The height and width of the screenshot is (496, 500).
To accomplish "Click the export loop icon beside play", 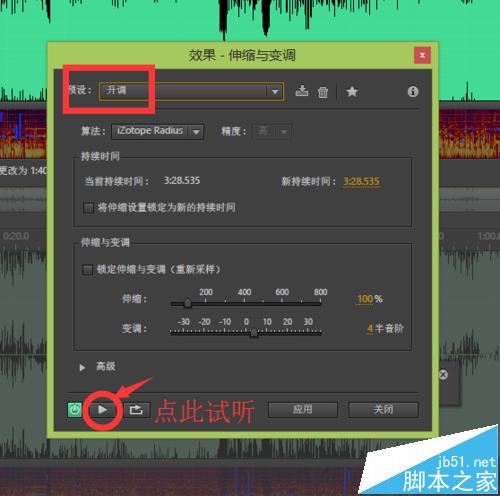I will pyautogui.click(x=136, y=409).
